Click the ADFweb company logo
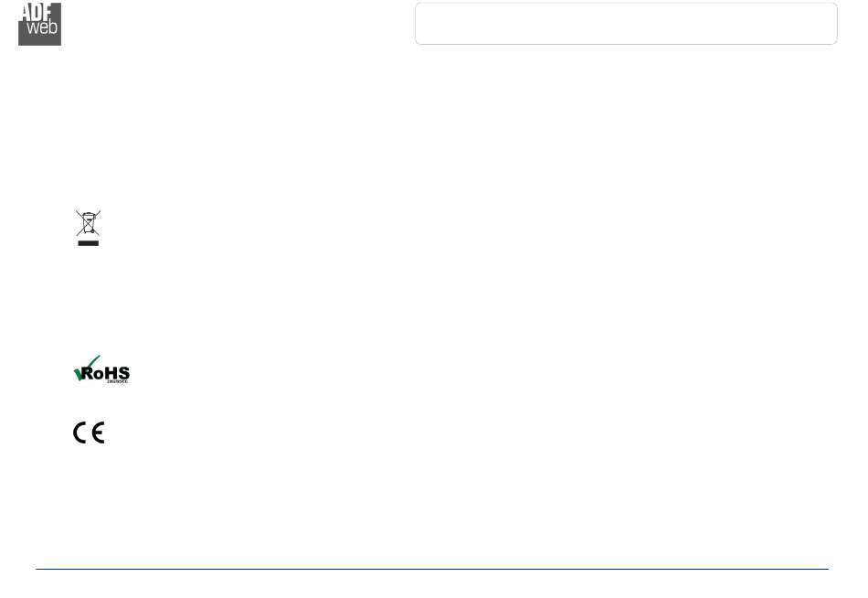 (40, 24)
